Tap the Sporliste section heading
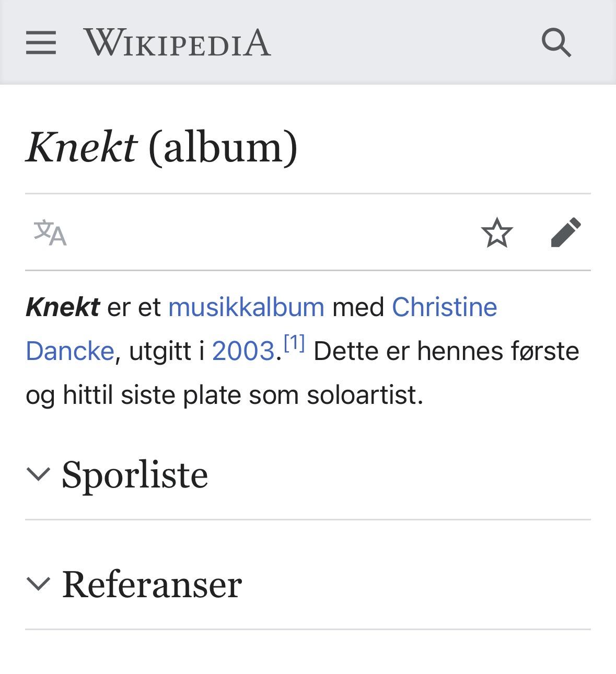Viewport: 616px width, 674px height. point(135,474)
